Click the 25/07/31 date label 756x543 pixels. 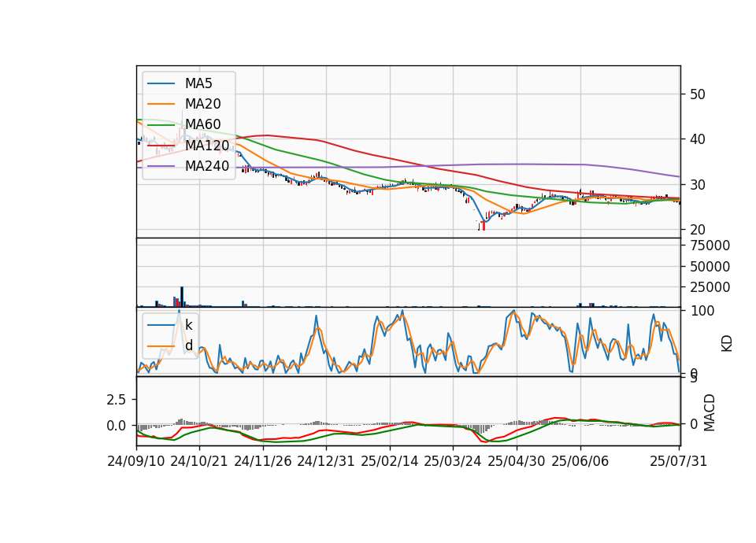click(x=678, y=461)
